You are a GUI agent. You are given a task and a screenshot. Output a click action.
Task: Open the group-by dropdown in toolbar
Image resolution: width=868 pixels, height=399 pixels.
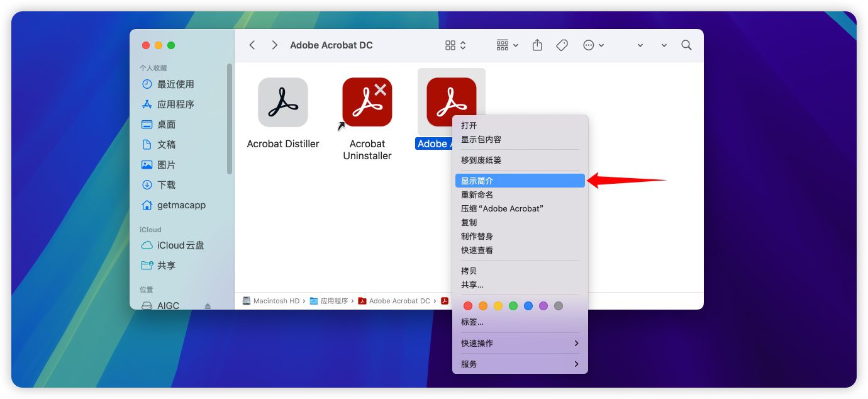[x=507, y=45]
